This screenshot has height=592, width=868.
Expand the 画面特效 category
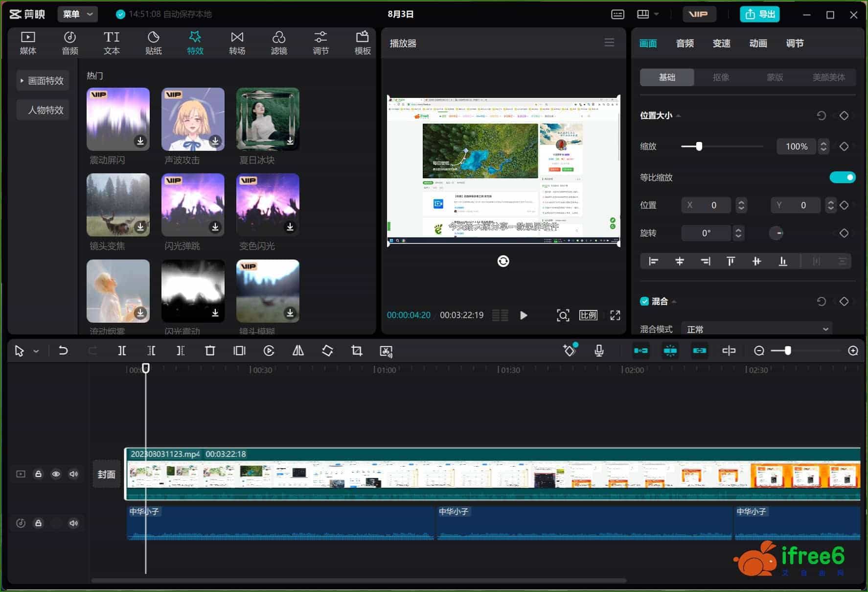(43, 81)
